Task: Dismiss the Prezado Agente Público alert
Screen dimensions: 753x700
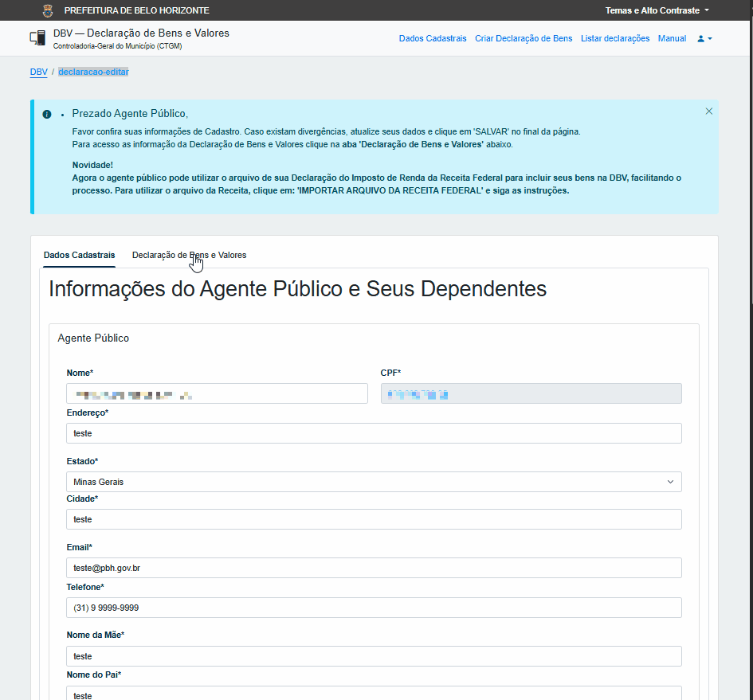Action: click(709, 111)
